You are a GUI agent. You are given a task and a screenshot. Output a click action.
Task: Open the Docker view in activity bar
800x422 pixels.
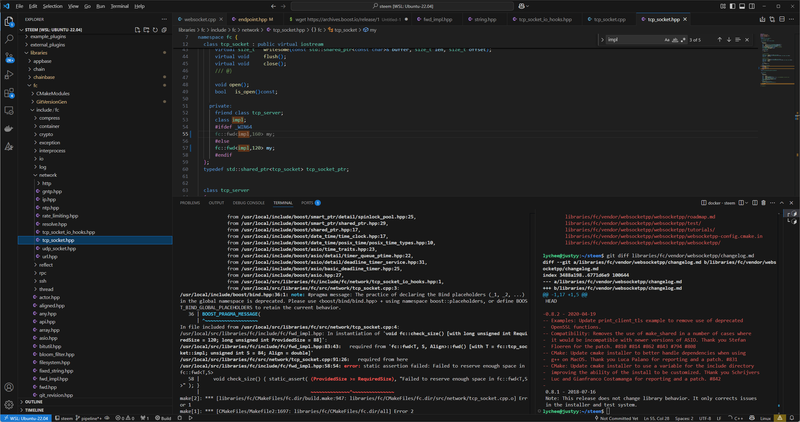pyautogui.click(x=9, y=129)
